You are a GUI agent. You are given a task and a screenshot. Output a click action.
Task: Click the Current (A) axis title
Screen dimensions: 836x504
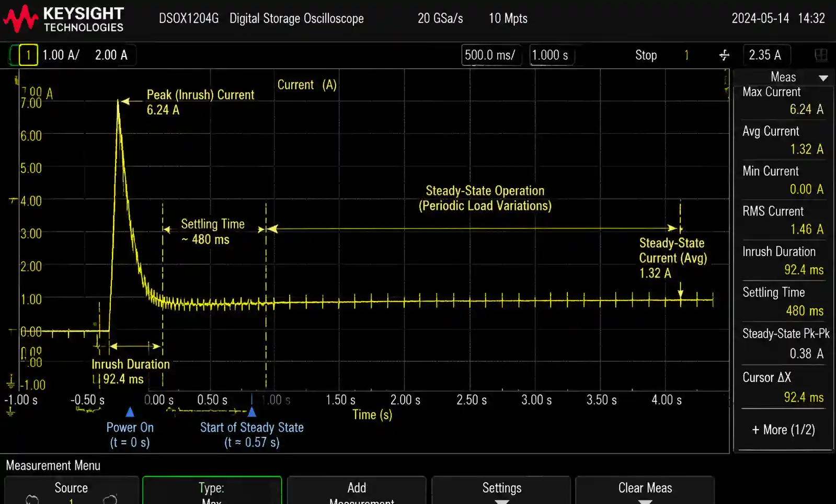[307, 85]
